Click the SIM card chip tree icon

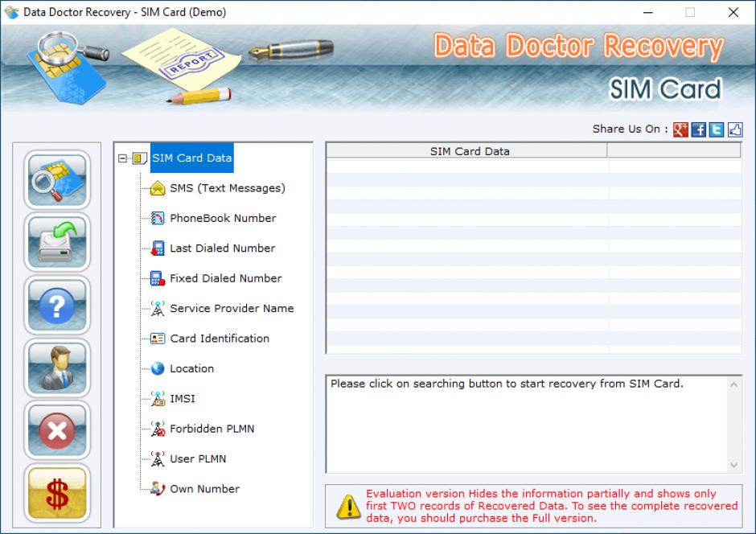point(140,158)
